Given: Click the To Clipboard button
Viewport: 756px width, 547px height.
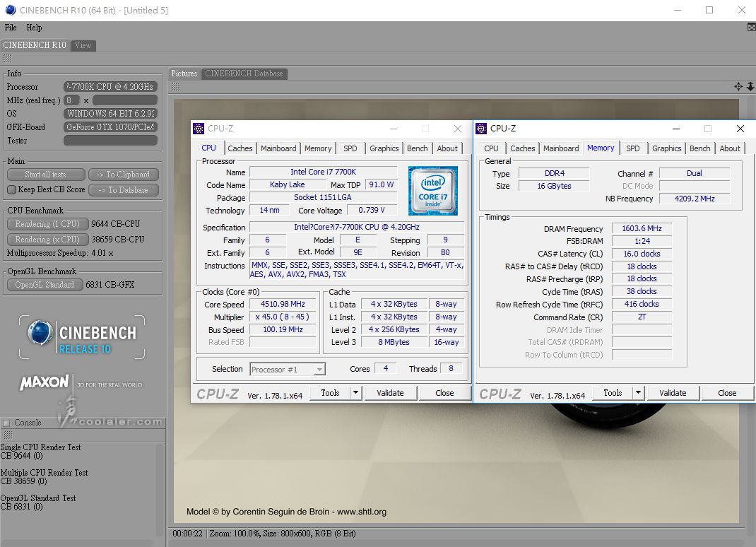Looking at the screenshot, I should pyautogui.click(x=124, y=175).
